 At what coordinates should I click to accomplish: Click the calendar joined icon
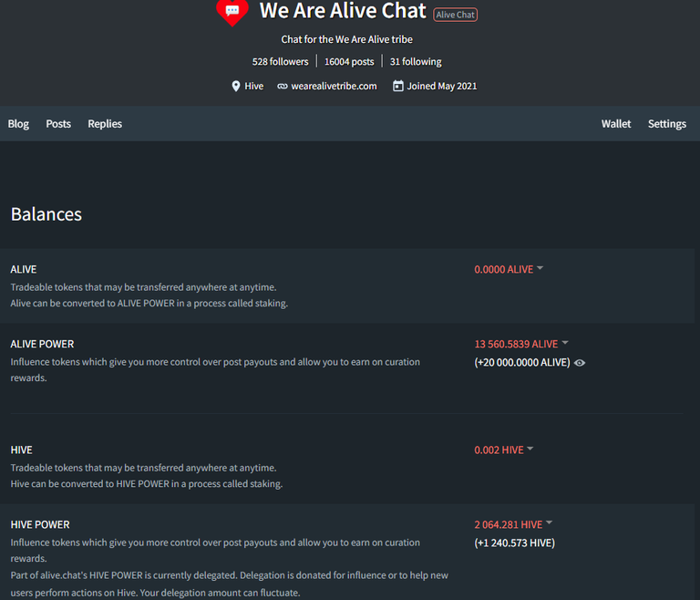pos(397,86)
